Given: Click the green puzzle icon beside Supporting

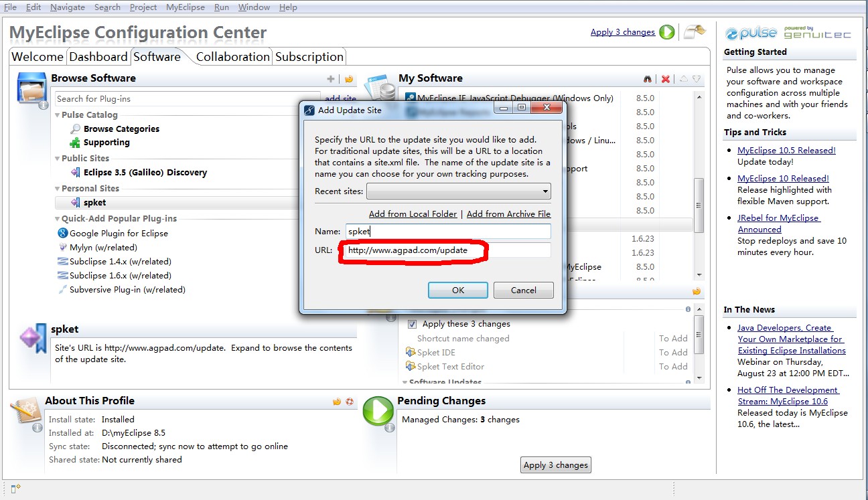Looking at the screenshot, I should (x=75, y=143).
